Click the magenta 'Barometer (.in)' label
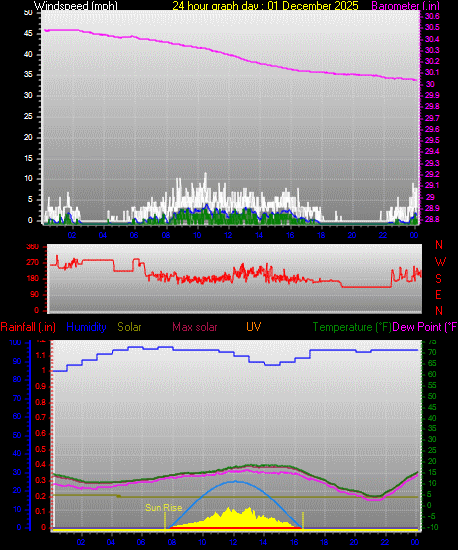This screenshot has height=550, width=458. tap(405, 6)
